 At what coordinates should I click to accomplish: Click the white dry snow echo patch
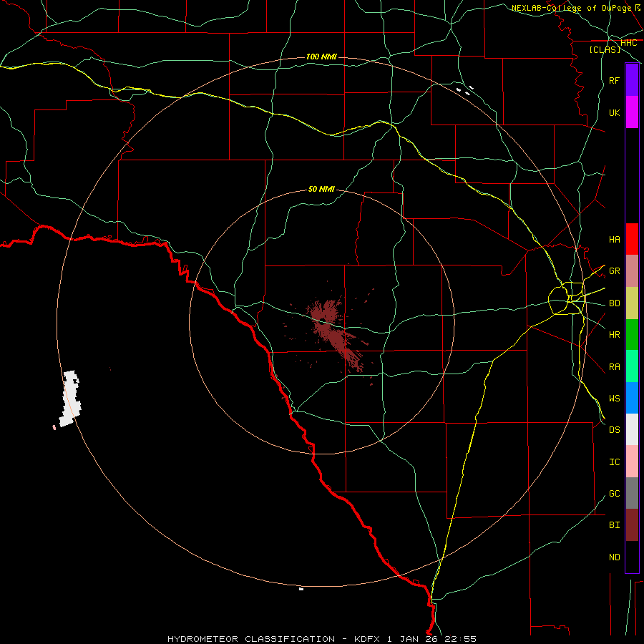(71, 399)
